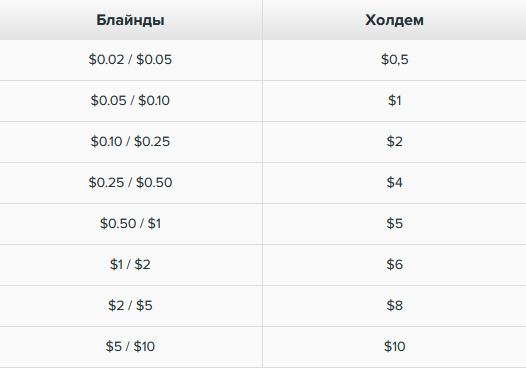Viewport: 526px width, 369px height.
Task: Select the $0,5 Холдем value cell
Action: click(x=394, y=60)
